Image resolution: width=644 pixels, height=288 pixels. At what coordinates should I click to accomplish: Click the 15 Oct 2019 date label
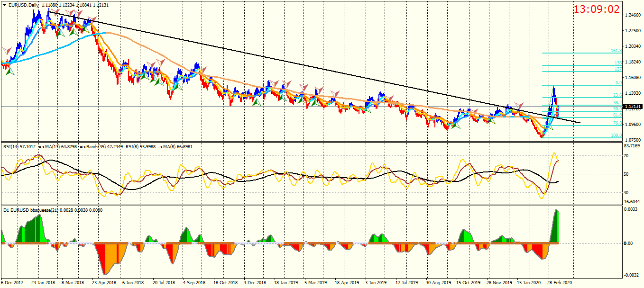click(x=468, y=283)
